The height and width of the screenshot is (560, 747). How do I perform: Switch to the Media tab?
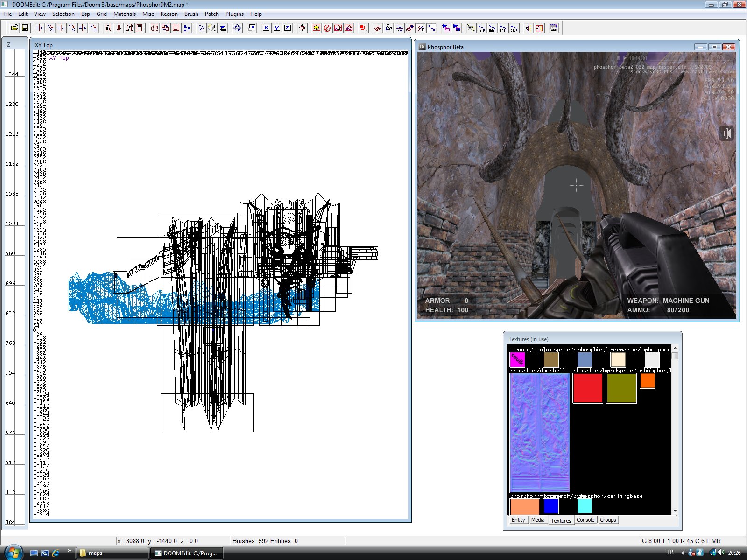click(538, 520)
